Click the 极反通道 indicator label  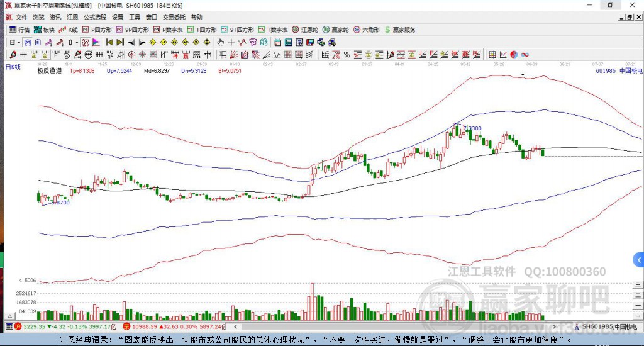[x=49, y=71]
